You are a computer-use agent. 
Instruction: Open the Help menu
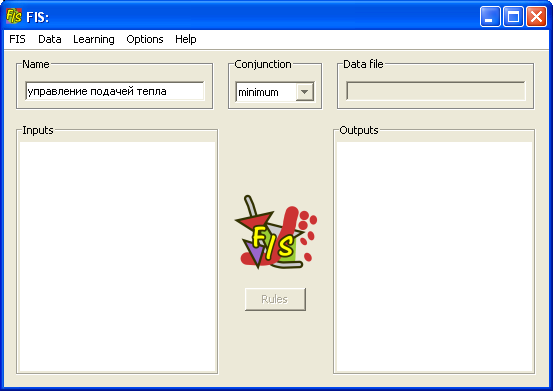point(186,39)
